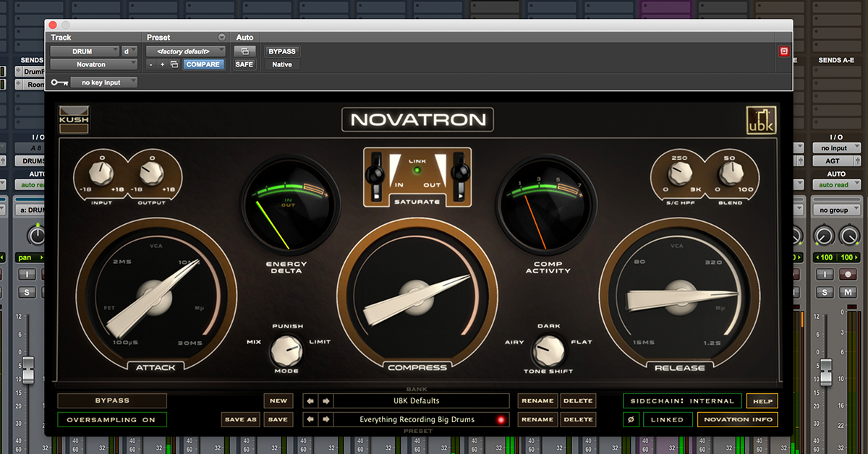Open the AGT output selector in the mixer
868x454 pixels.
tap(838, 161)
